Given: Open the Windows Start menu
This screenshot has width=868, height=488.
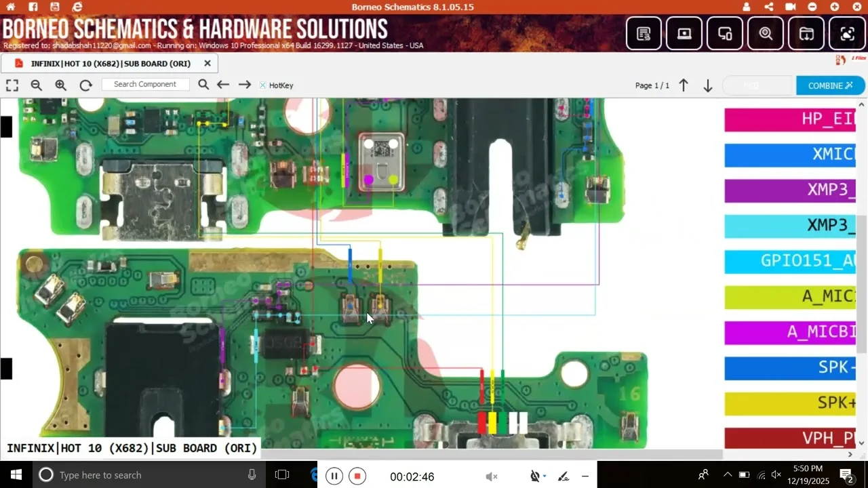Looking at the screenshot, I should coord(16,474).
